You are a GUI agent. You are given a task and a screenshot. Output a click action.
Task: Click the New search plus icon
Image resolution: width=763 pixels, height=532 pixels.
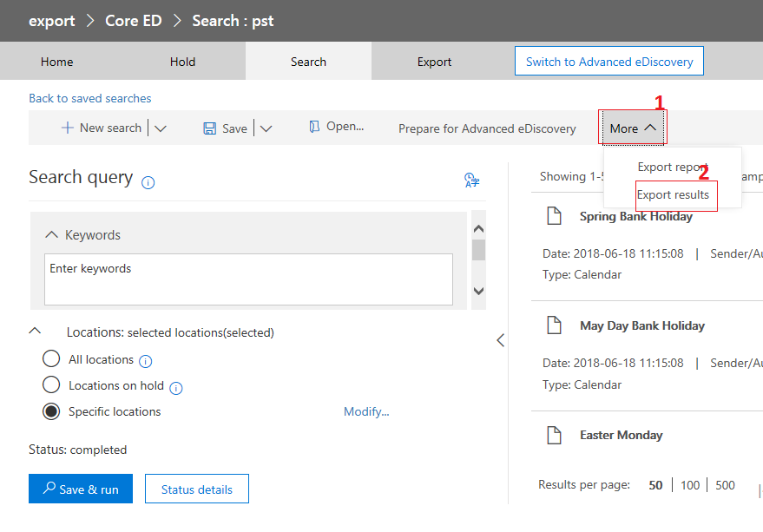[x=67, y=128]
